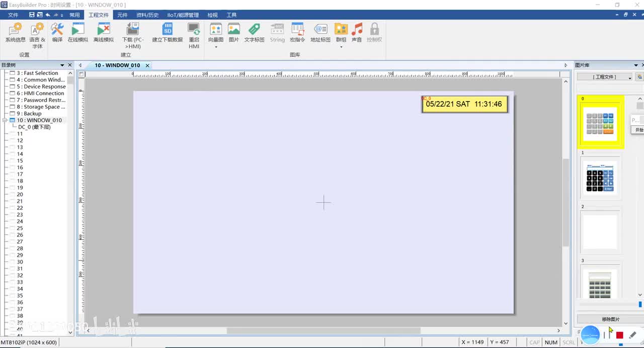Move document tabs right with arrow
Screen dimensions: 644x348
[566, 65]
